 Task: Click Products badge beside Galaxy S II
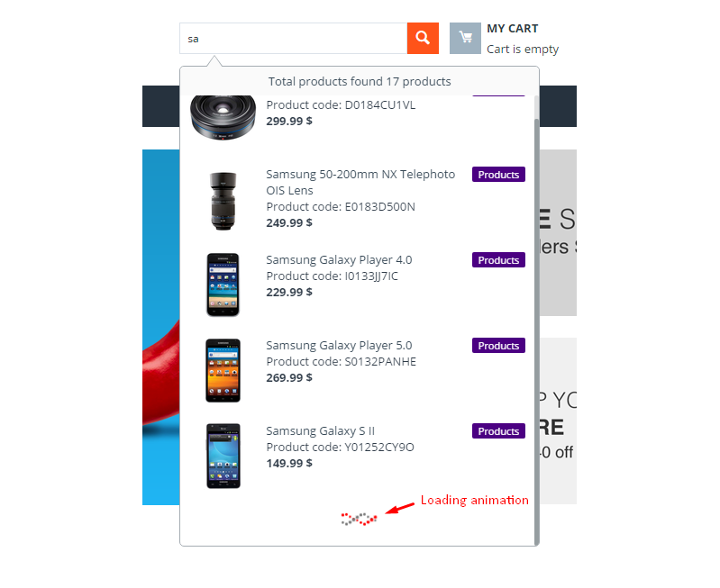tap(498, 431)
